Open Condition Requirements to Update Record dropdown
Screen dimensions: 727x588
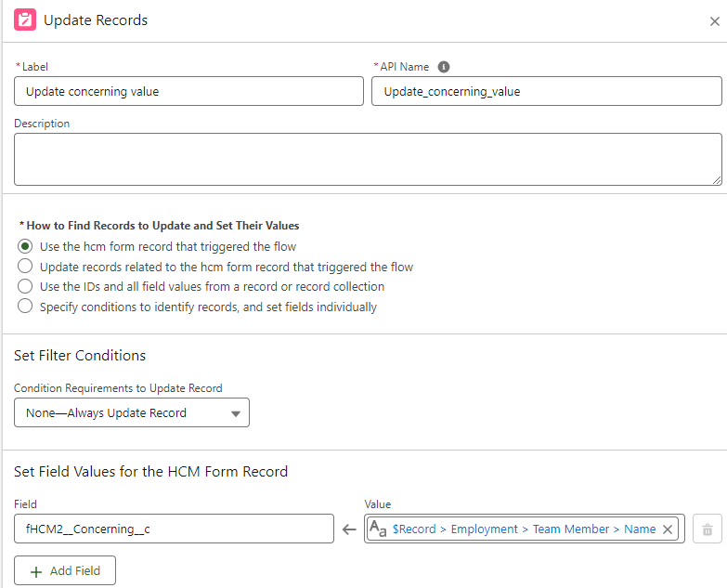[x=131, y=412]
